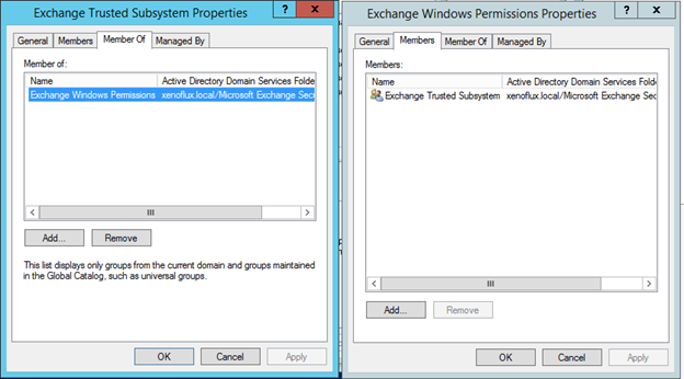Sort by Active Directory folder column, Members list

click(x=580, y=82)
